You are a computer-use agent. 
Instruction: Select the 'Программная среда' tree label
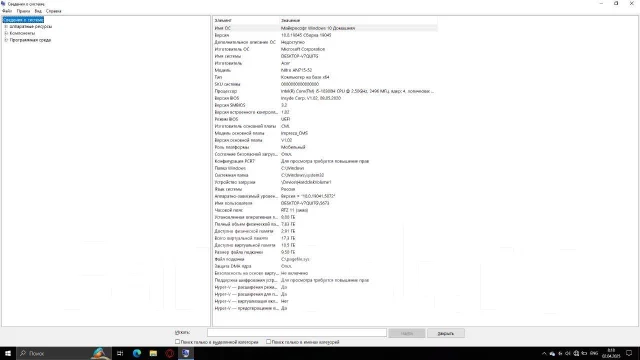tap(30, 40)
